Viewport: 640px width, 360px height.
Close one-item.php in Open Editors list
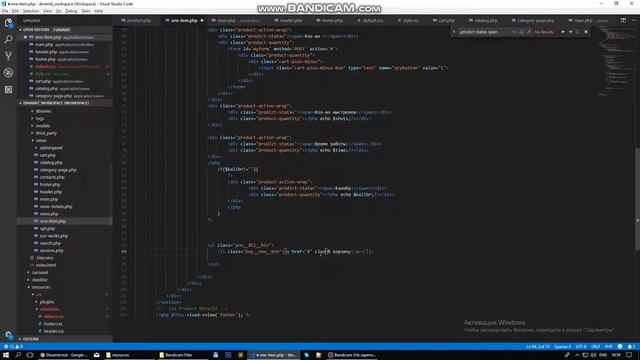25,37
